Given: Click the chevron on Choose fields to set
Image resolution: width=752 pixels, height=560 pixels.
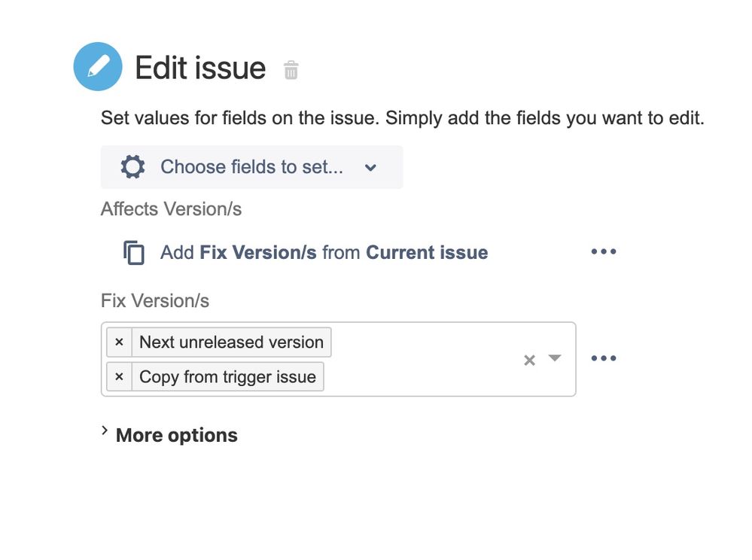Looking at the screenshot, I should [370, 168].
